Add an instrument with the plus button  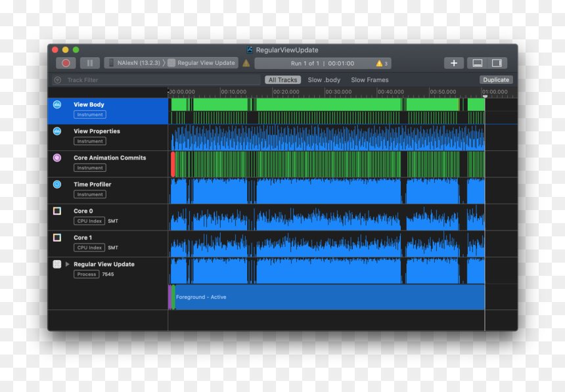click(x=454, y=63)
